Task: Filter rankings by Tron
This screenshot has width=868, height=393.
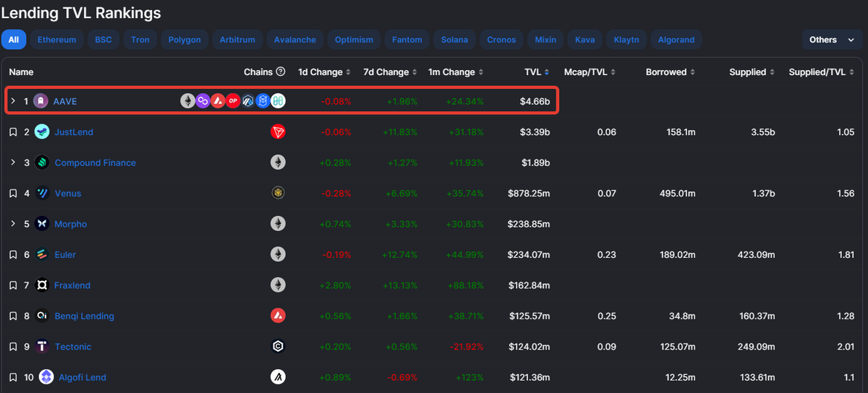Action: pyautogui.click(x=140, y=40)
